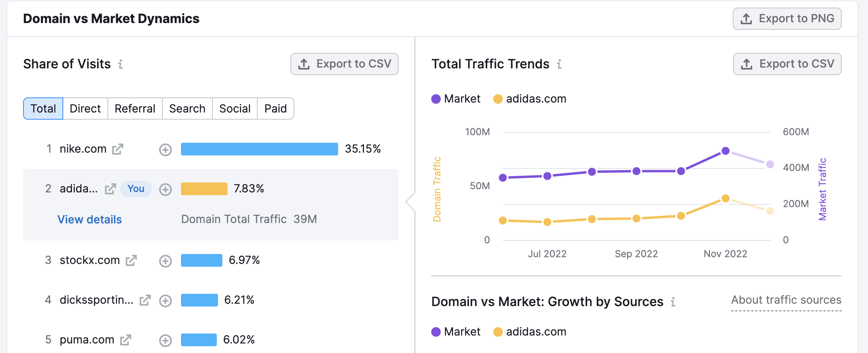Image resolution: width=868 pixels, height=353 pixels.
Task: Click the puma.com domain name
Action: coord(87,340)
